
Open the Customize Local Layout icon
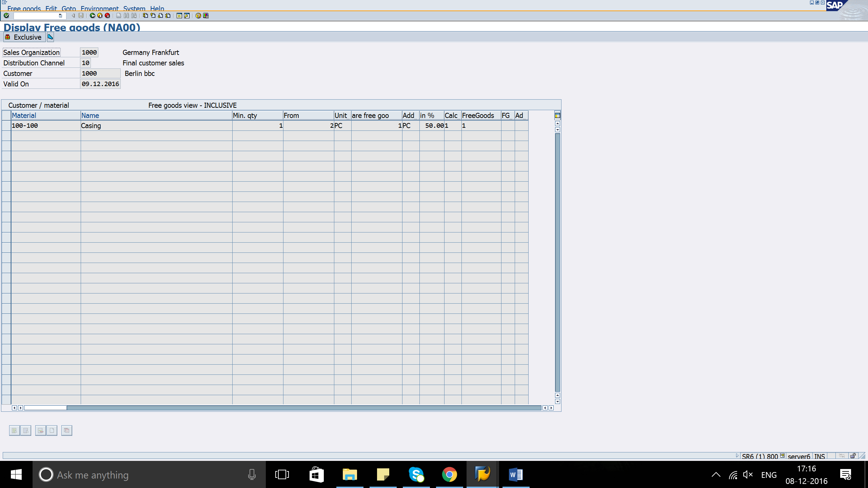tap(206, 16)
